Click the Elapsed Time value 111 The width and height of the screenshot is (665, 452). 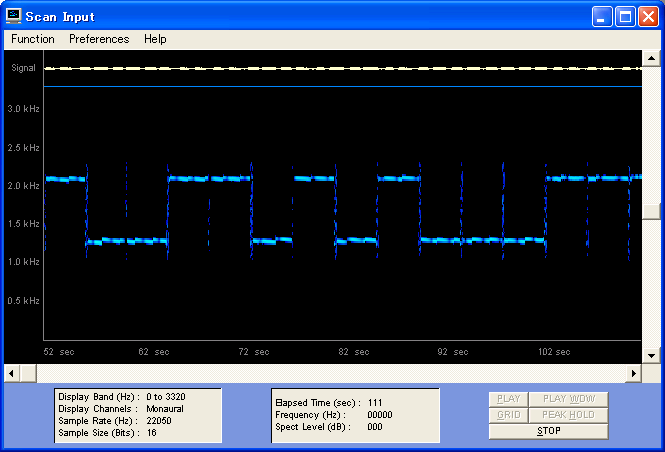pyautogui.click(x=375, y=403)
